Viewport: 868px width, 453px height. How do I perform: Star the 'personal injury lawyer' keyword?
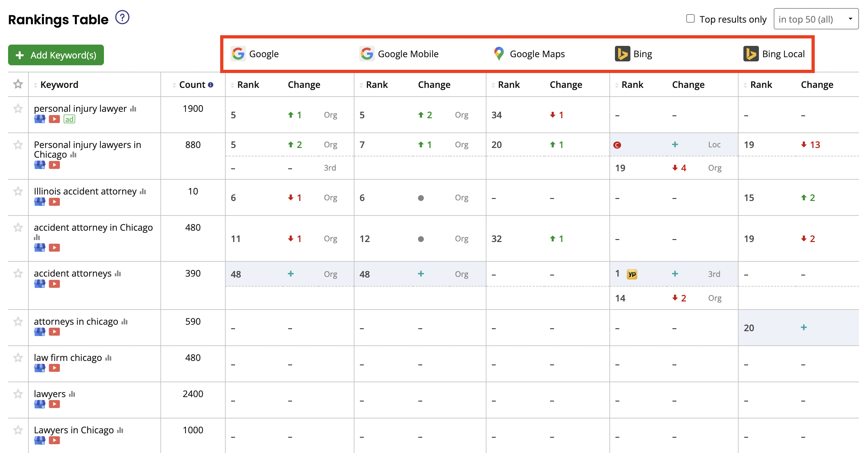[x=18, y=109]
